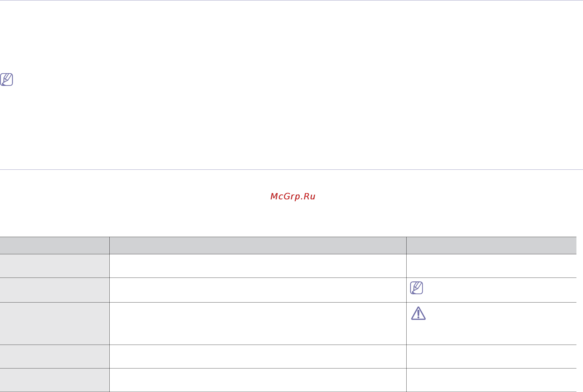
Task: Select the gray cell in the first body row
Action: (x=55, y=266)
